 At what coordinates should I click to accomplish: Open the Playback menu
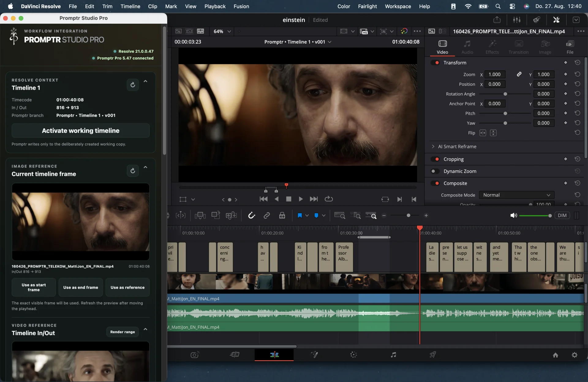point(215,6)
